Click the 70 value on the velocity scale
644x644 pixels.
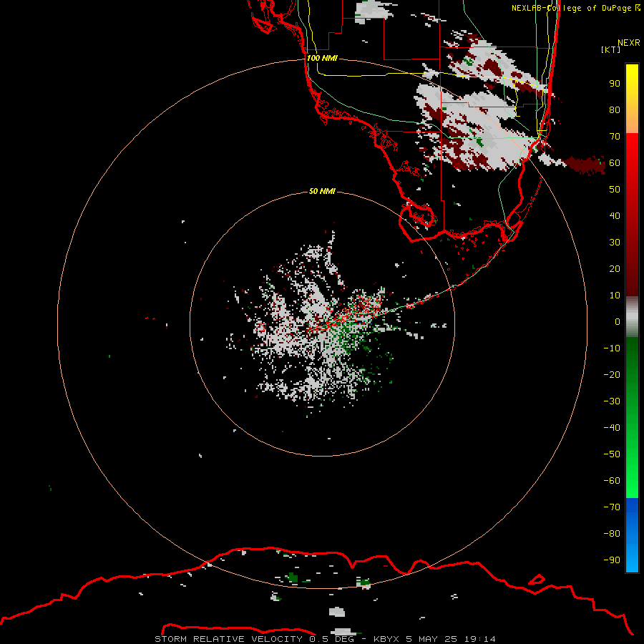click(615, 137)
